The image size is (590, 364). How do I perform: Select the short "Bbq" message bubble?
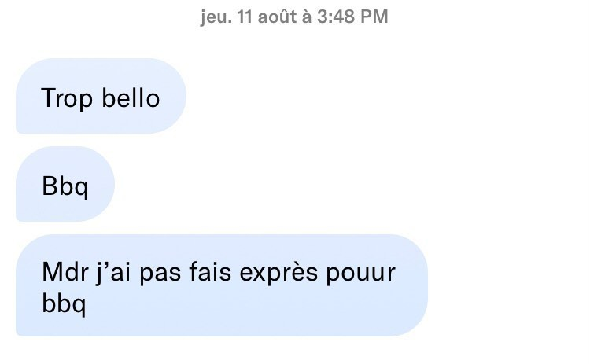(x=65, y=186)
